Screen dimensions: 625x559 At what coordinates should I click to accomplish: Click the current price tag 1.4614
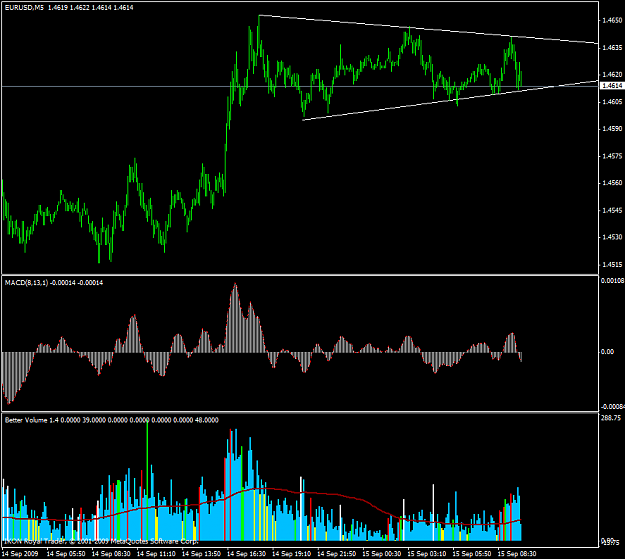pyautogui.click(x=612, y=86)
